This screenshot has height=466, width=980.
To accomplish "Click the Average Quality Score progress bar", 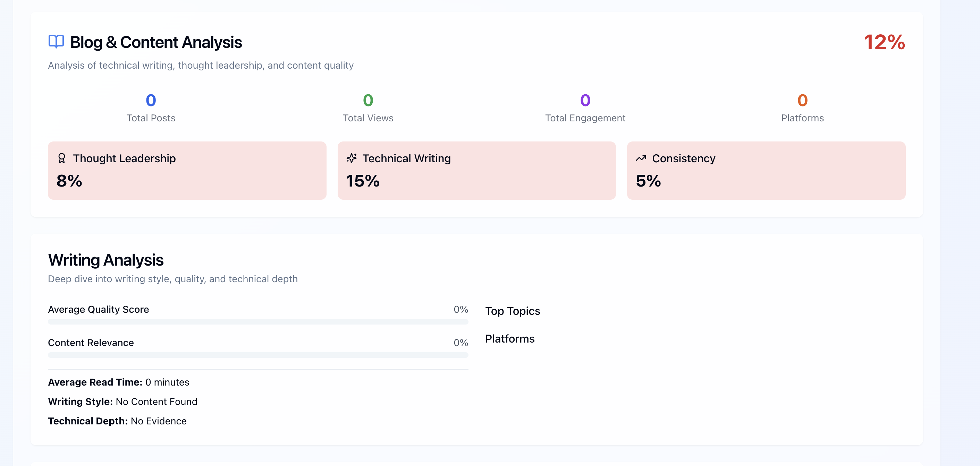I will coord(258,321).
